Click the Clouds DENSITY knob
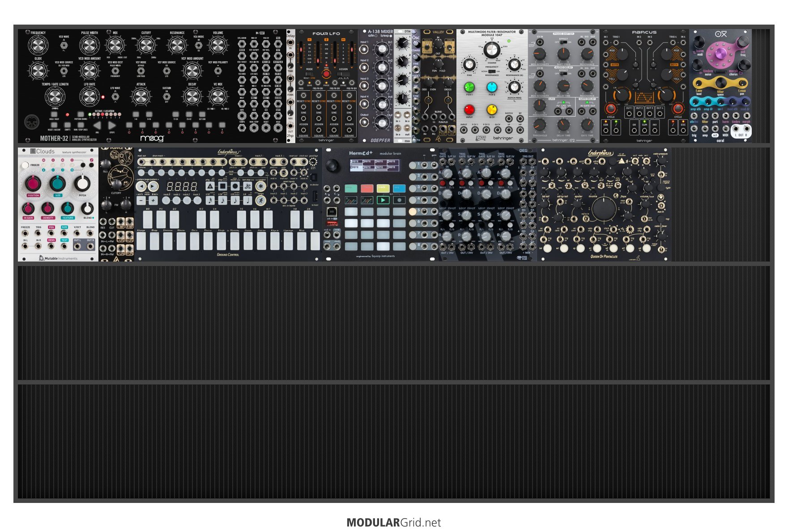This screenshot has height=532, width=788. point(48,208)
